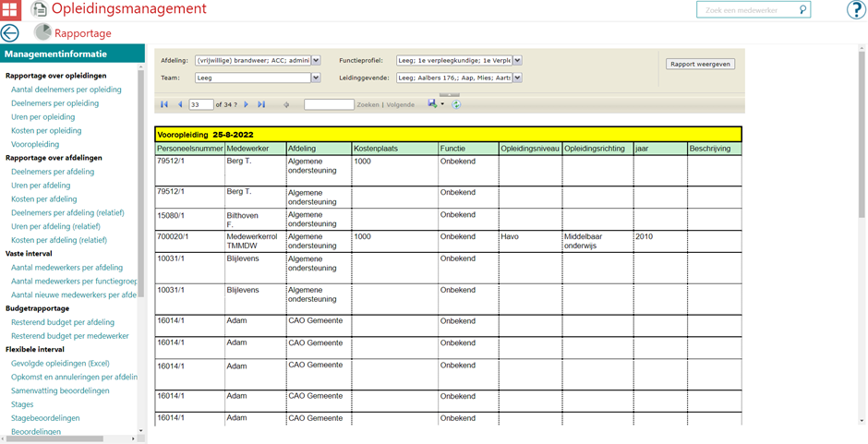
Task: Click the Kostenplaats column header
Action: click(x=394, y=149)
